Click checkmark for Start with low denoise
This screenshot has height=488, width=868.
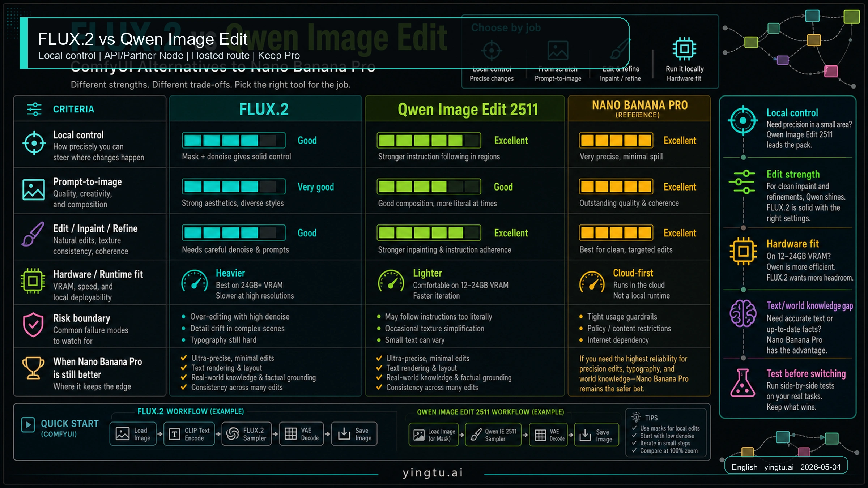[634, 436]
